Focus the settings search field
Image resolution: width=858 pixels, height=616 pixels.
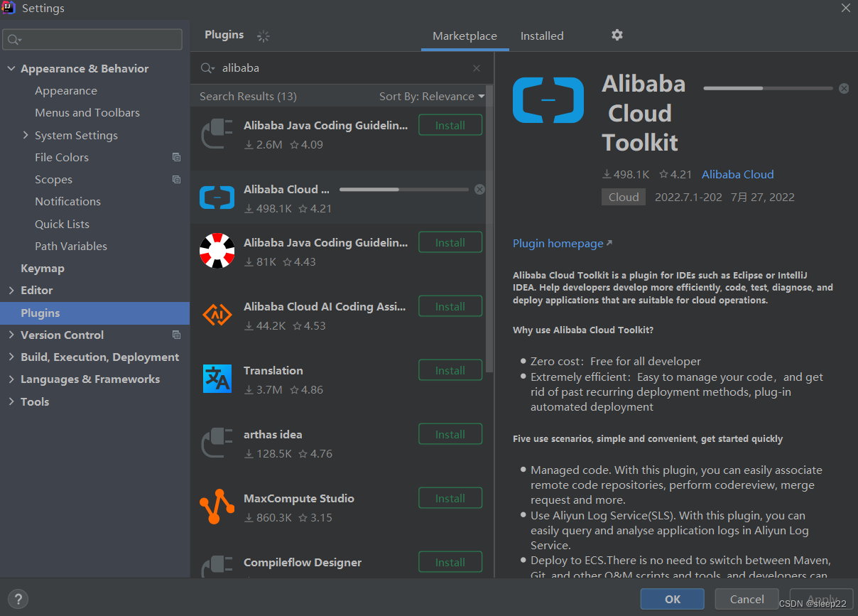92,39
